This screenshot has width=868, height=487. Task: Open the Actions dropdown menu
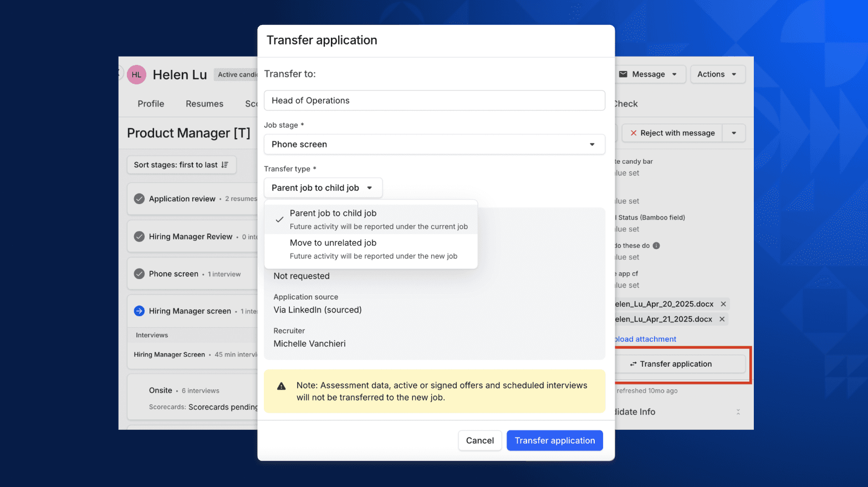click(717, 74)
